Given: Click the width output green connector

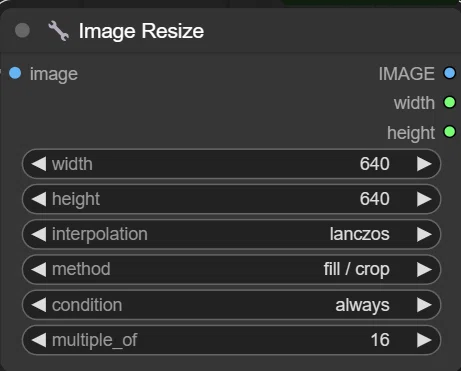Looking at the screenshot, I should pyautogui.click(x=449, y=102).
